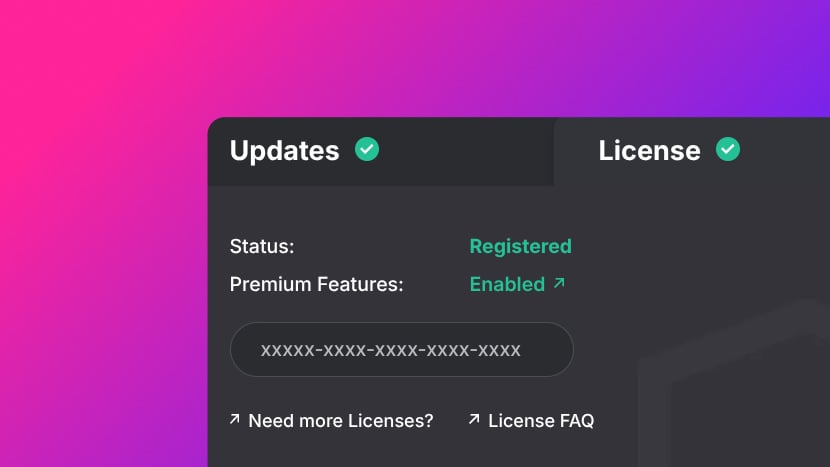Open the Need more Licenses? link
This screenshot has height=467, width=830.
[340, 421]
